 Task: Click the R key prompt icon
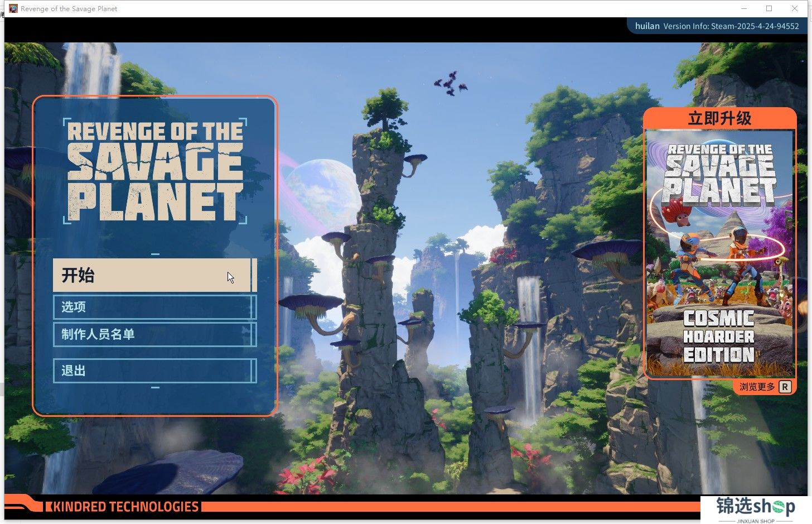pos(785,387)
